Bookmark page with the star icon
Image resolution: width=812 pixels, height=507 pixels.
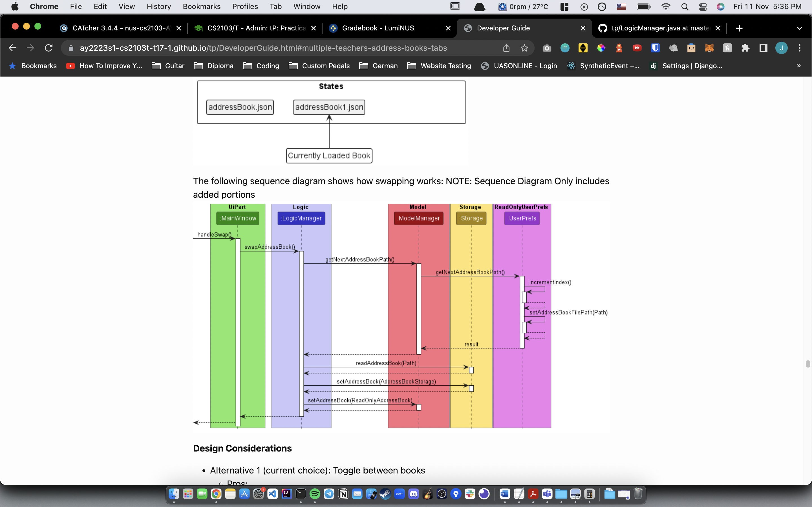[524, 48]
